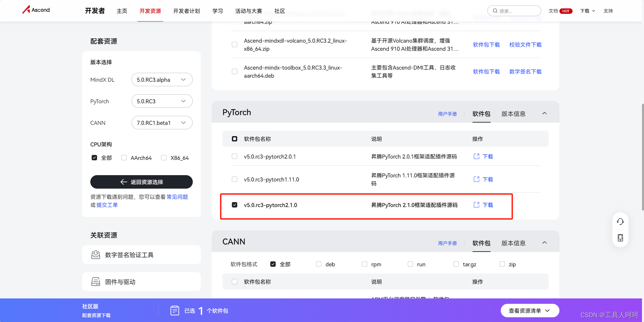This screenshot has width=644, height=322.
Task: Enable the X86_64 CPU architecture filter
Action: coord(164,158)
